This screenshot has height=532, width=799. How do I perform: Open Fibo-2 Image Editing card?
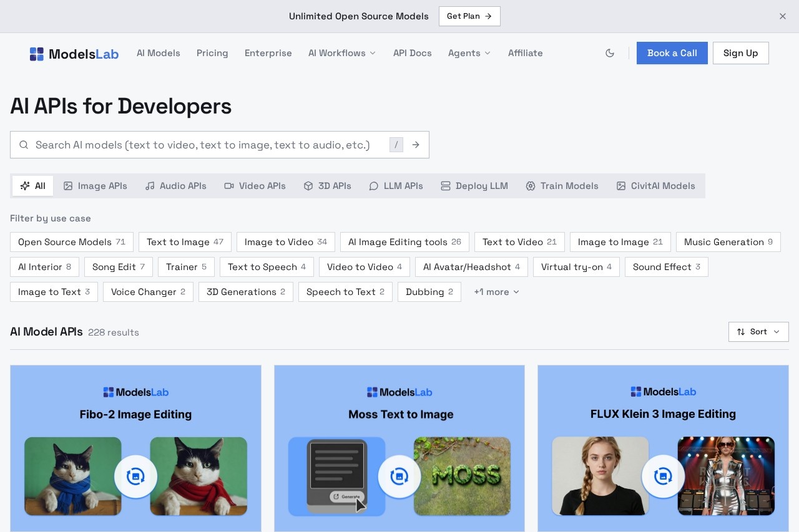coord(135,448)
